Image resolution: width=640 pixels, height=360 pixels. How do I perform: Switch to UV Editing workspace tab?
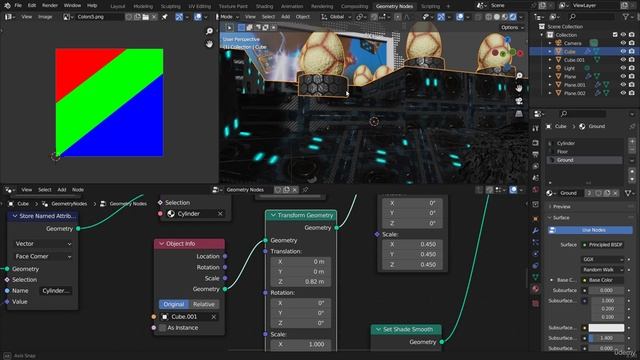coord(200,6)
